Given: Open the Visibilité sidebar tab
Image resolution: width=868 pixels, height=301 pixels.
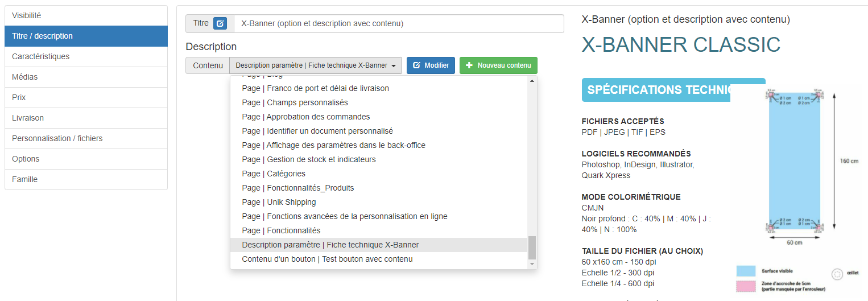Looking at the screenshot, I should (86, 15).
